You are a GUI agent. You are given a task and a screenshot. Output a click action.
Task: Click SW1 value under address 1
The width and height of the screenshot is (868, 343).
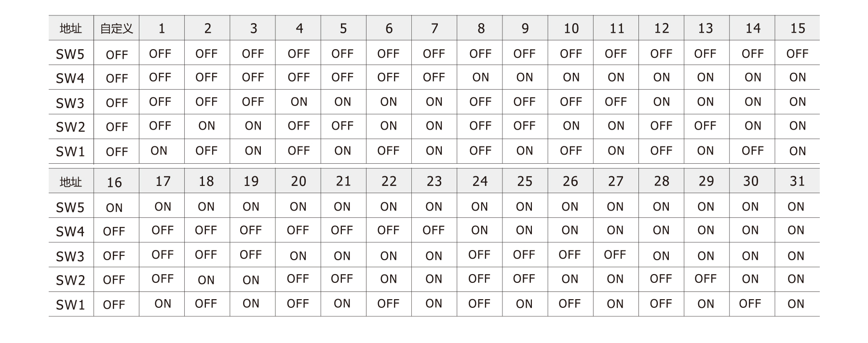[x=159, y=151]
